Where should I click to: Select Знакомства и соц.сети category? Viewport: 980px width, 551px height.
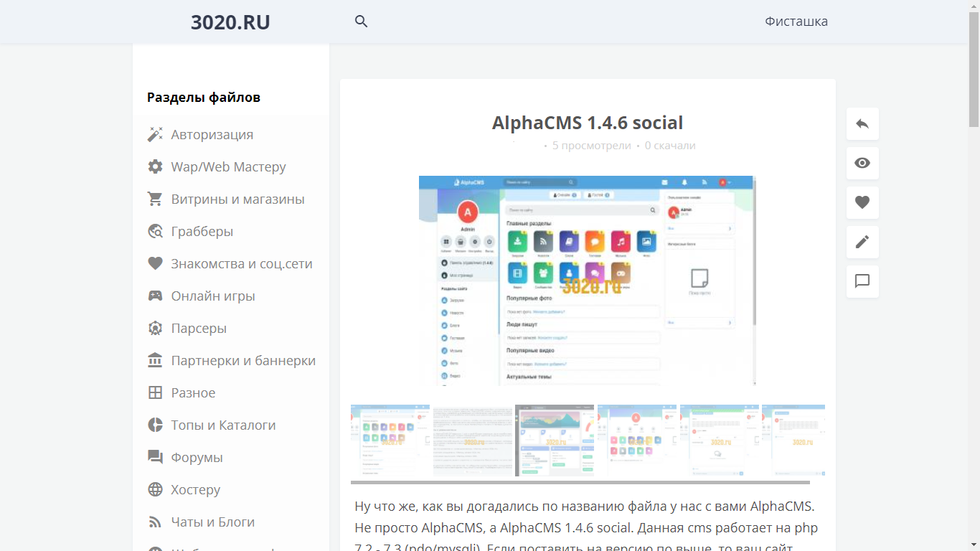click(241, 264)
